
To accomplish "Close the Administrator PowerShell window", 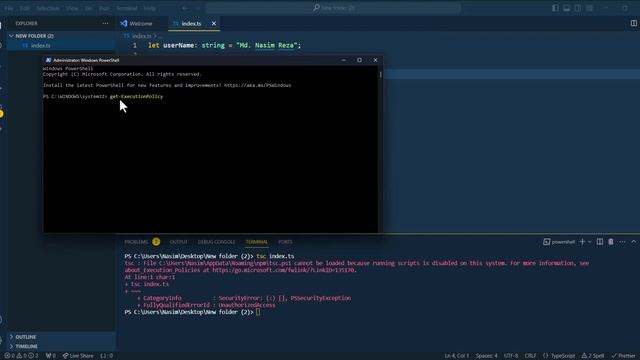I will tap(375, 60).
